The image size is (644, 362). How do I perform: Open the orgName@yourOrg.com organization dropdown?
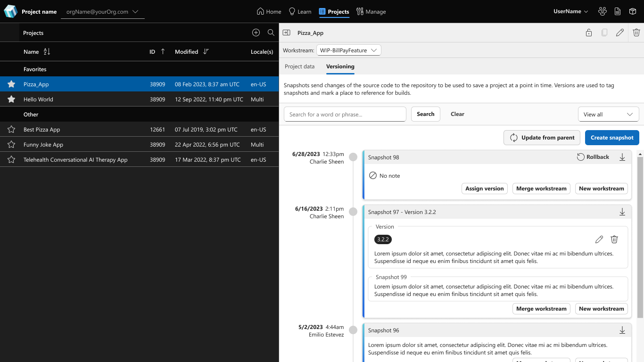[103, 12]
